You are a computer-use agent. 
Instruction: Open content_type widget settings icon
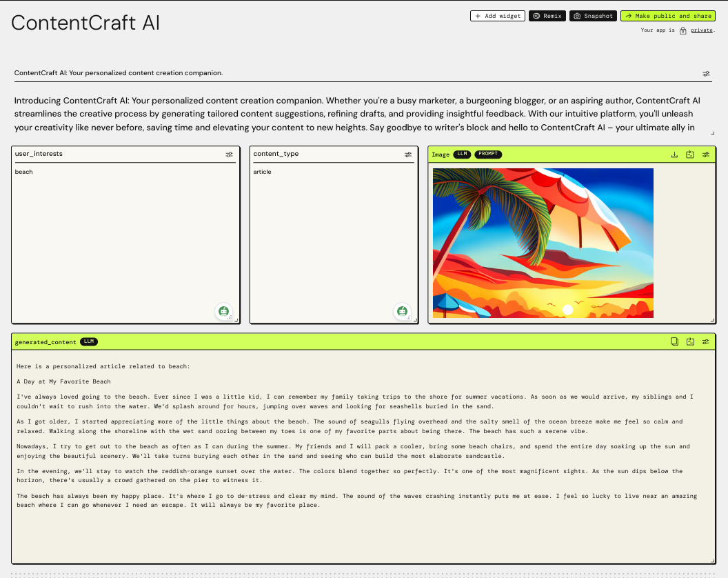(408, 155)
